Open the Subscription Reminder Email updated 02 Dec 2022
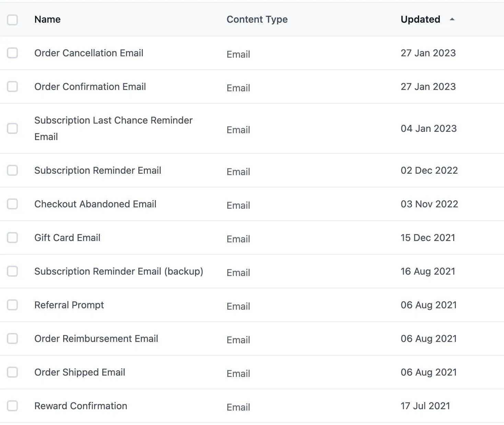 (98, 170)
